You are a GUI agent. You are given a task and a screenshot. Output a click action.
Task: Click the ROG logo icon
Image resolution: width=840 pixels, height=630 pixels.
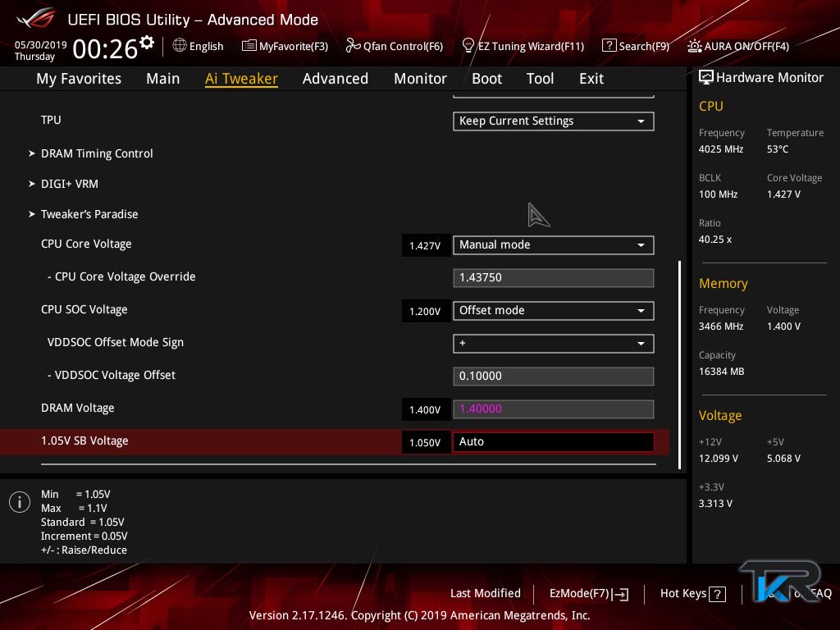(x=35, y=19)
